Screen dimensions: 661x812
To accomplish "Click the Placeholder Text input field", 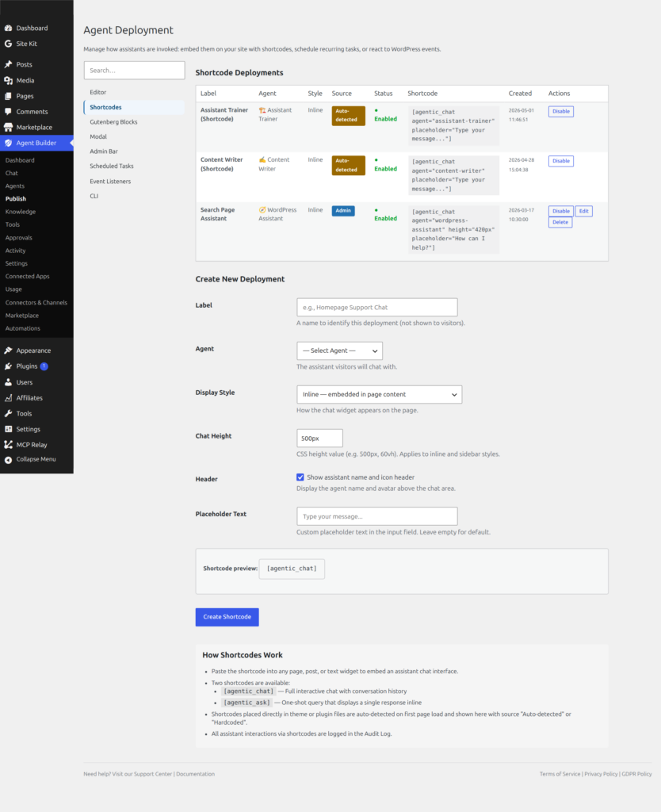I will coord(376,516).
